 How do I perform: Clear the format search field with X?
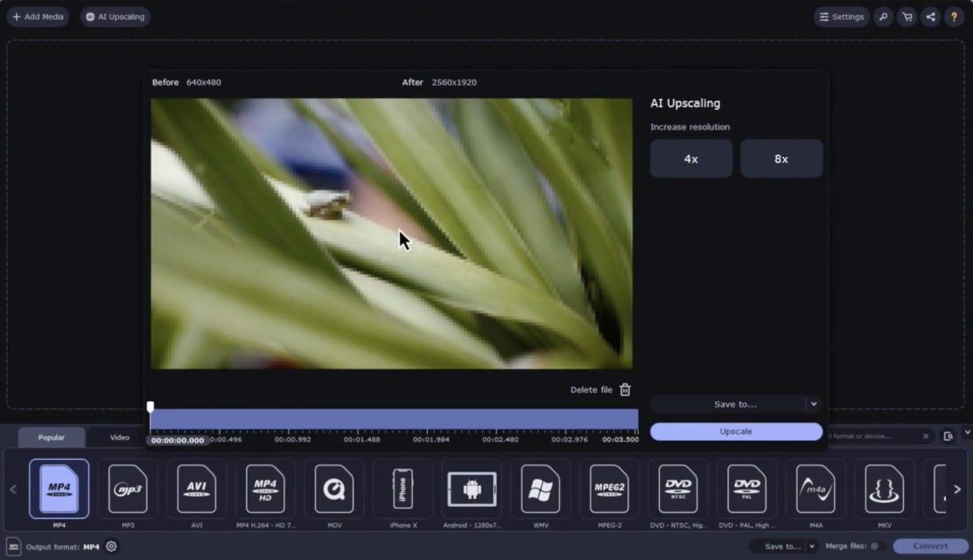926,436
